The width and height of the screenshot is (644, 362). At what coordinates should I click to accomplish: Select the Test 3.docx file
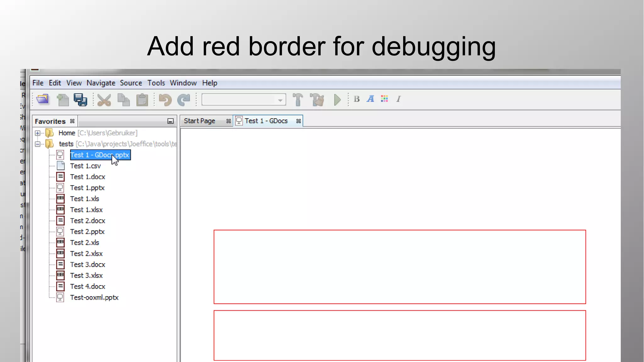point(87,264)
